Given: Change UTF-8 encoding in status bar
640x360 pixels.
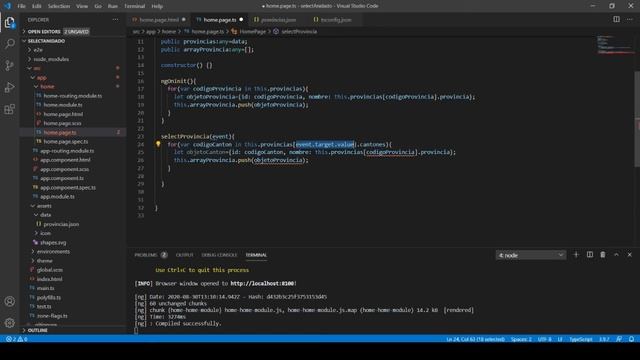Looking at the screenshot, I should pos(544,339).
